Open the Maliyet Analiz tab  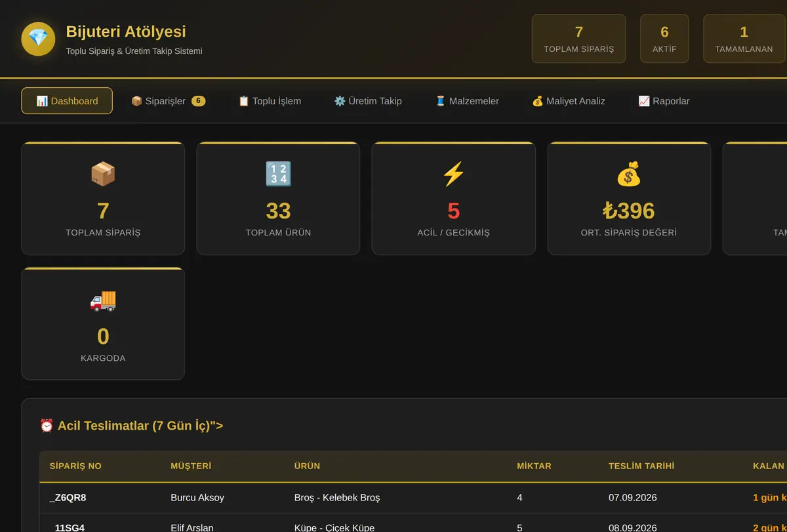point(568,101)
